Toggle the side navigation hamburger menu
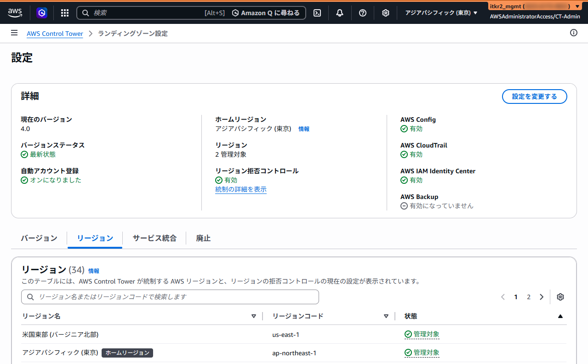Screen dimensions: 588x364 coord(14,33)
